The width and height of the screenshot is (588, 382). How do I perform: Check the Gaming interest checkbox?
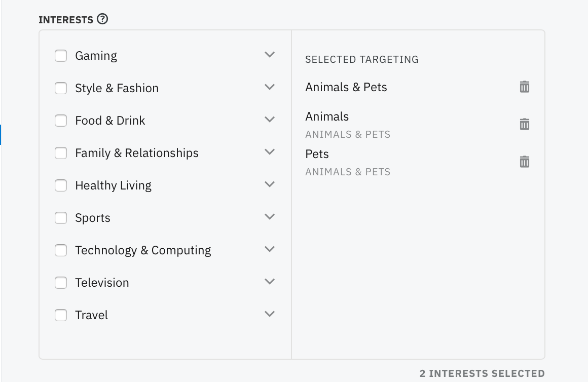coord(61,56)
